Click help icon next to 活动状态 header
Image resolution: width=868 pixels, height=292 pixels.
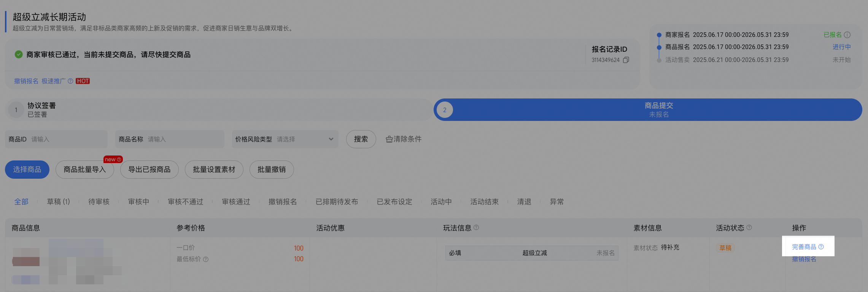749,227
